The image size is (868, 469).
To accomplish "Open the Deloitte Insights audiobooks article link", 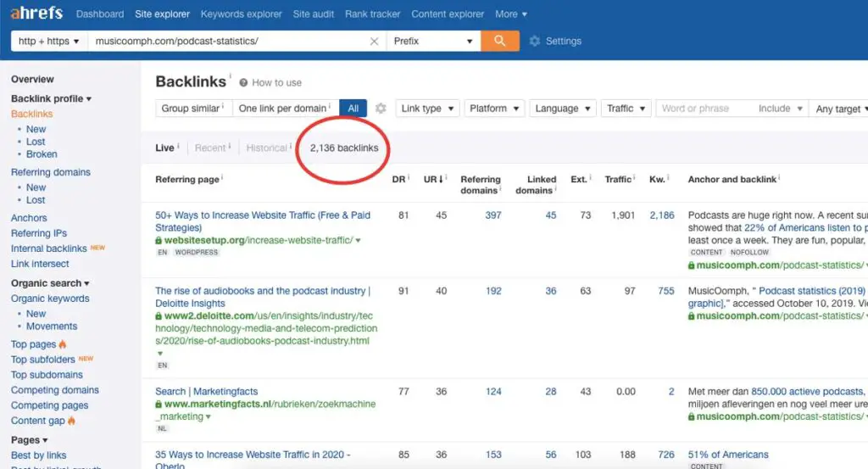I will (x=263, y=297).
